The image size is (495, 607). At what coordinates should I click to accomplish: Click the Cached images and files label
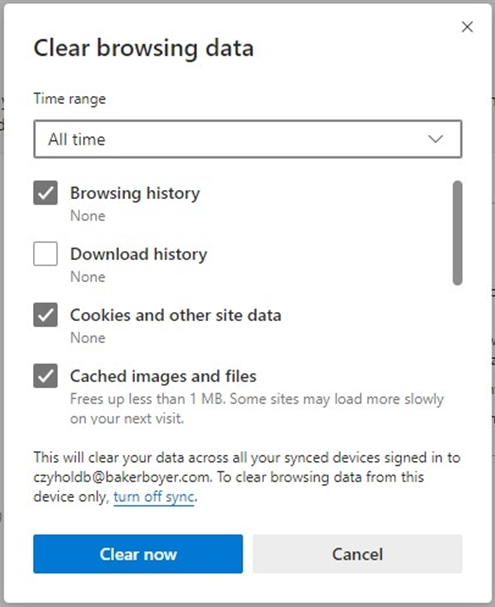pos(163,376)
